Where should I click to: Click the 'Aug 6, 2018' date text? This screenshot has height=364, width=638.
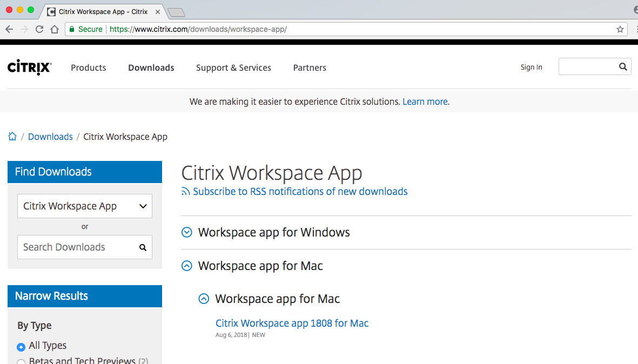(x=231, y=335)
